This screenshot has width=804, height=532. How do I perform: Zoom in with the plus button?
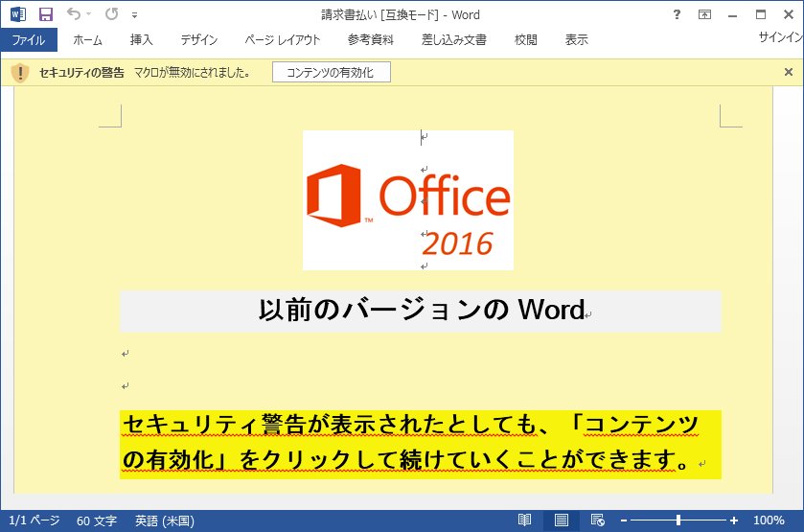pos(734,520)
